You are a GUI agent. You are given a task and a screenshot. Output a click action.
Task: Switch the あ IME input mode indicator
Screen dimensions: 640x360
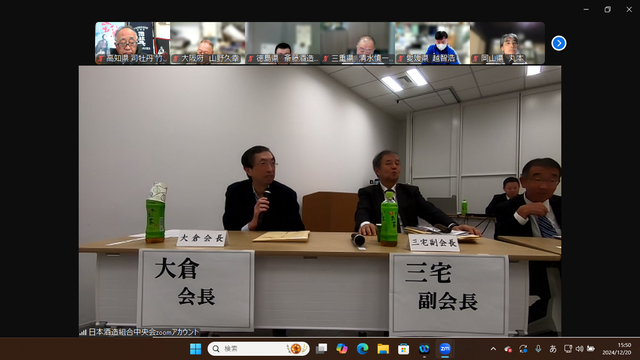click(553, 349)
